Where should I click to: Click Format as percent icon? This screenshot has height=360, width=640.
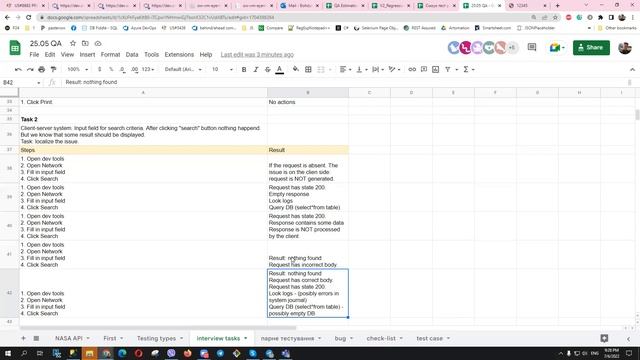111,69
